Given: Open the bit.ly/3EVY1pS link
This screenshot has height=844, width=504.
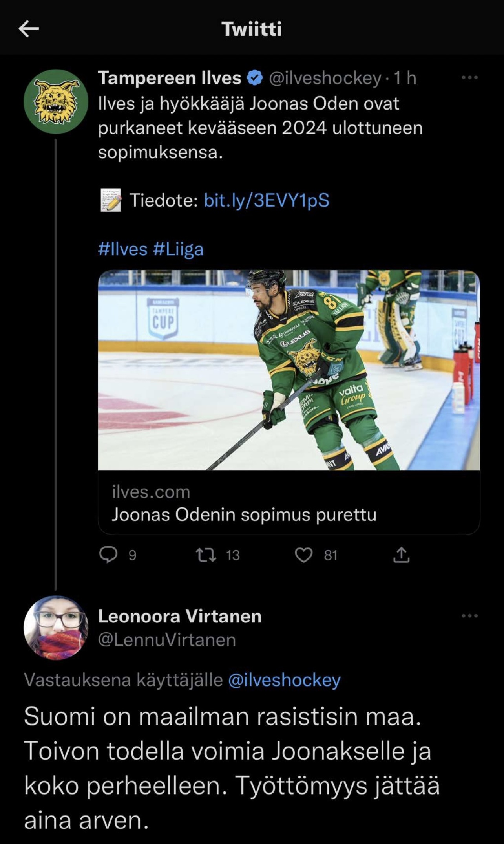Looking at the screenshot, I should pyautogui.click(x=267, y=200).
